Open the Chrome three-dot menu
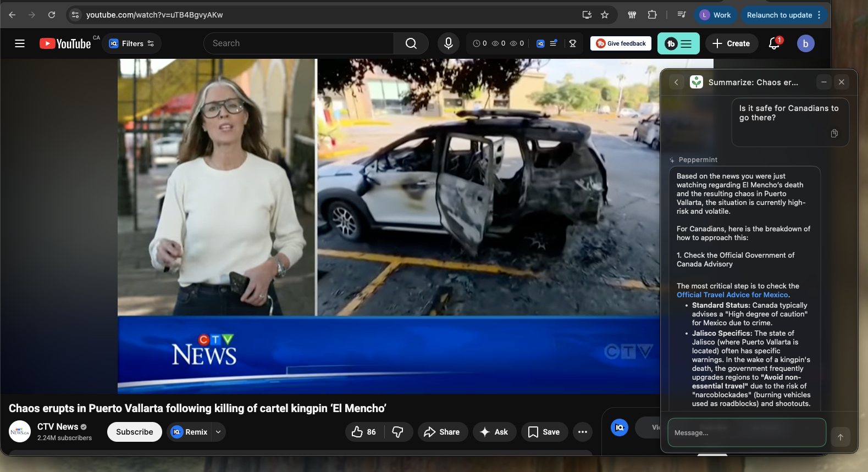868x472 pixels. (819, 15)
